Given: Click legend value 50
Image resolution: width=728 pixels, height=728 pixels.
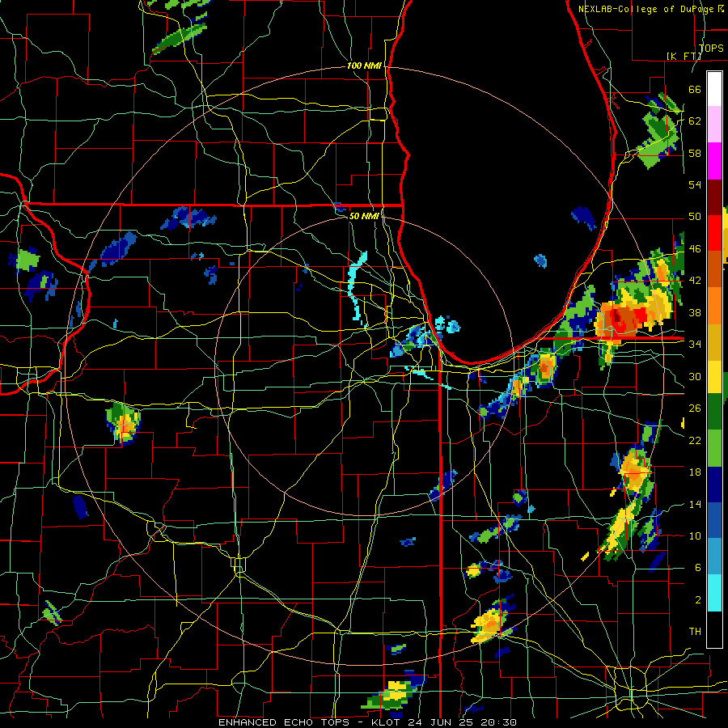Looking at the screenshot, I should [695, 217].
